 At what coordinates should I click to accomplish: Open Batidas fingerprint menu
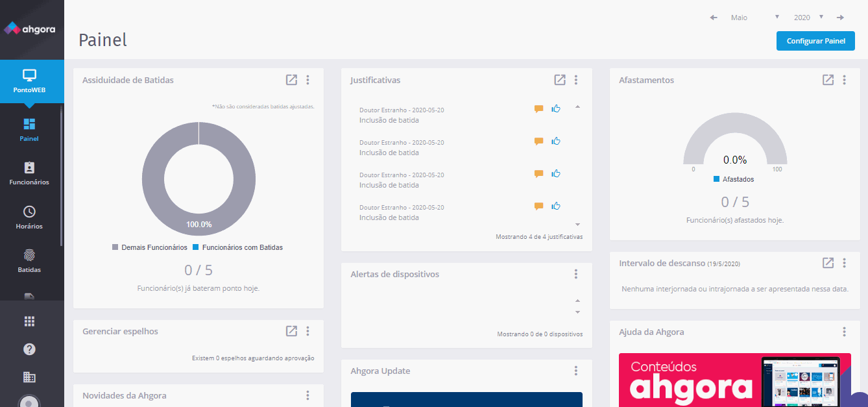[x=29, y=261]
